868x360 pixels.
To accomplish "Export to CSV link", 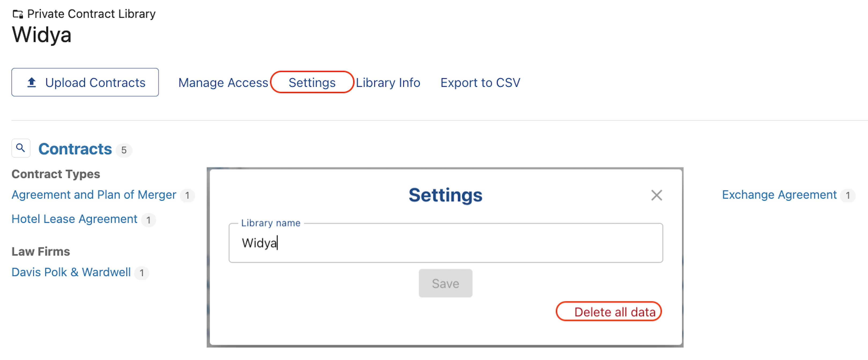I will pos(480,83).
